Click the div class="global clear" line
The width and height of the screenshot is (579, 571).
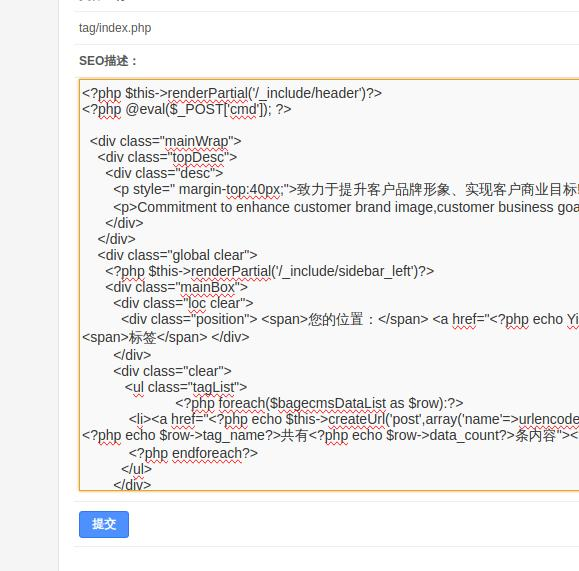coord(177,255)
